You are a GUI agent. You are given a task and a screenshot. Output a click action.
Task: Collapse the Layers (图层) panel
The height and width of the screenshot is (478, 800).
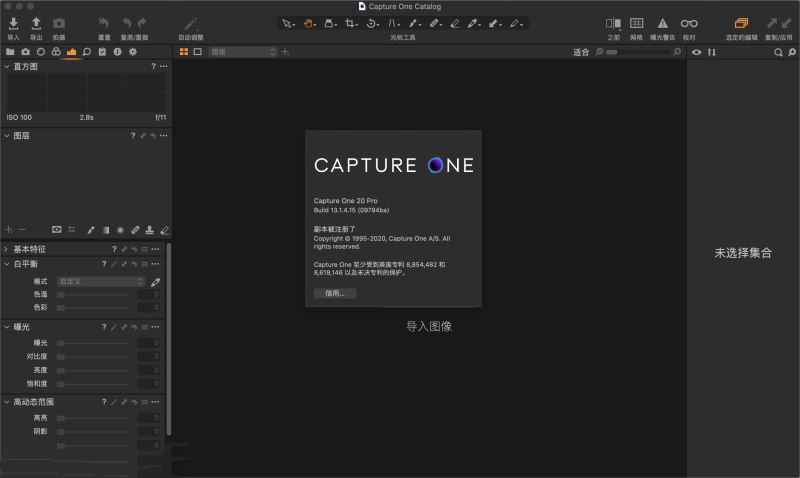click(x=7, y=136)
